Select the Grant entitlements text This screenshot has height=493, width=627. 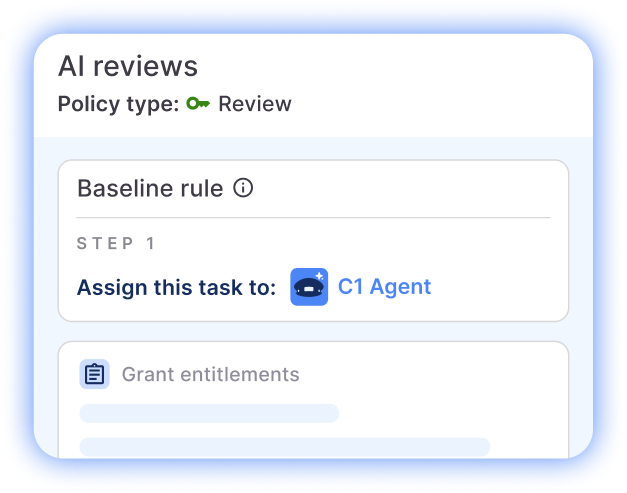(x=210, y=375)
